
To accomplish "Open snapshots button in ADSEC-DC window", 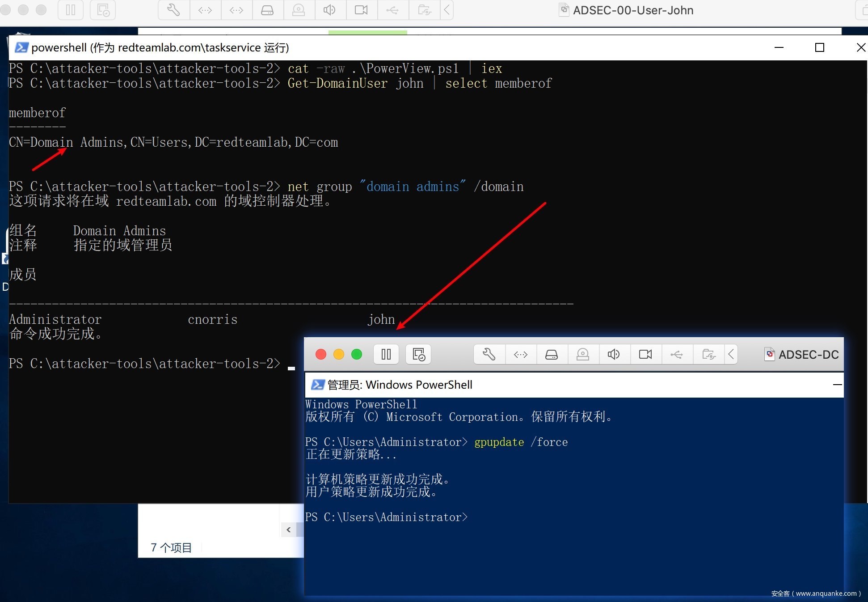I will (419, 355).
